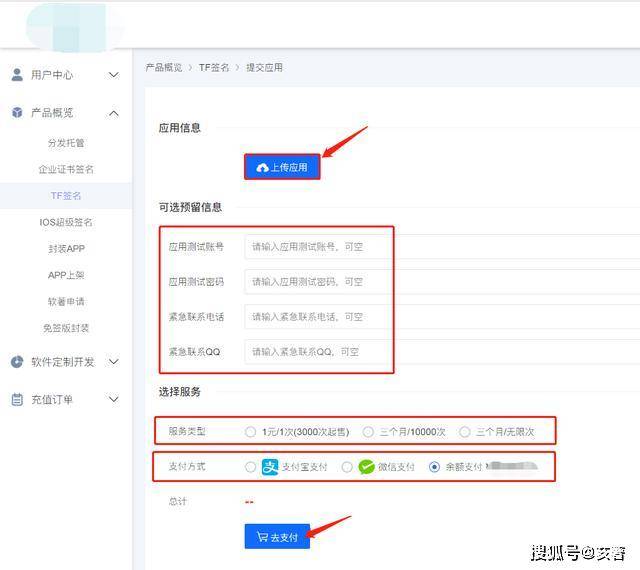Viewport: 640px width, 570px height.
Task: Focus the 紧急联系QQ input field
Action: (442, 352)
